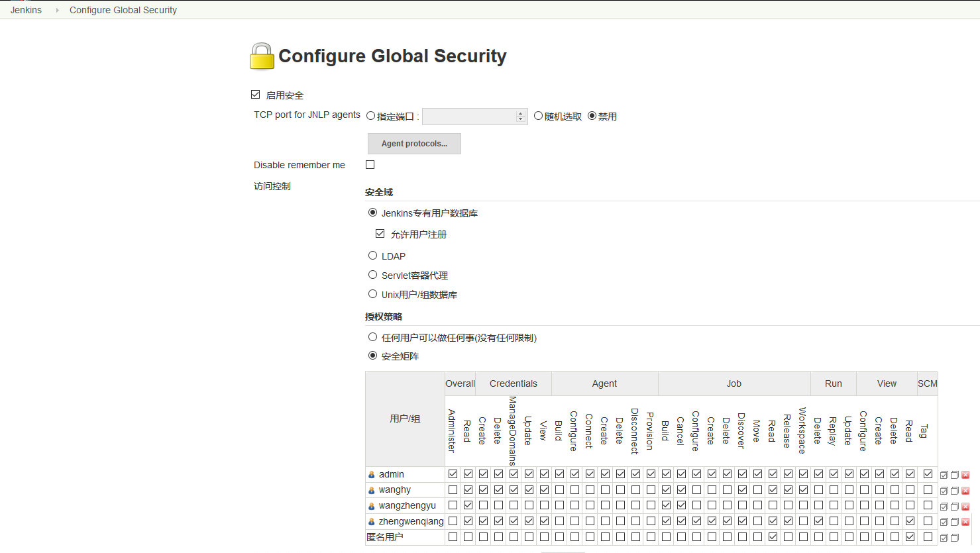Click the user icon beside wanghy
Image resolution: width=980 pixels, height=553 pixels.
click(x=372, y=490)
